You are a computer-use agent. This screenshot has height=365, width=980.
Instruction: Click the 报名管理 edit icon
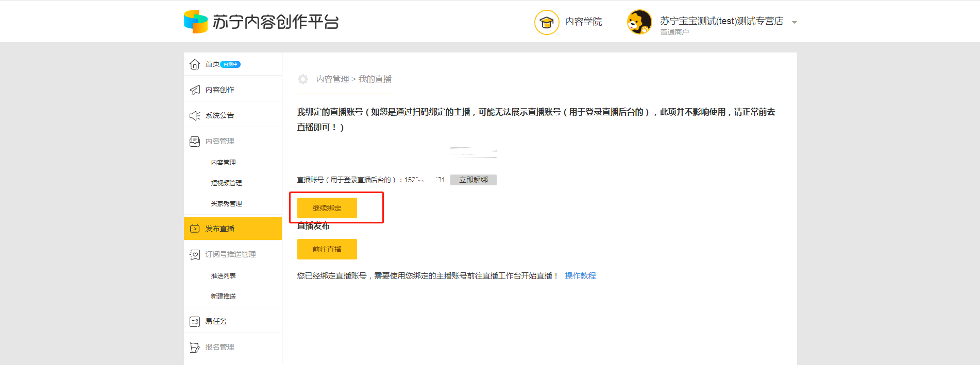[x=195, y=347]
